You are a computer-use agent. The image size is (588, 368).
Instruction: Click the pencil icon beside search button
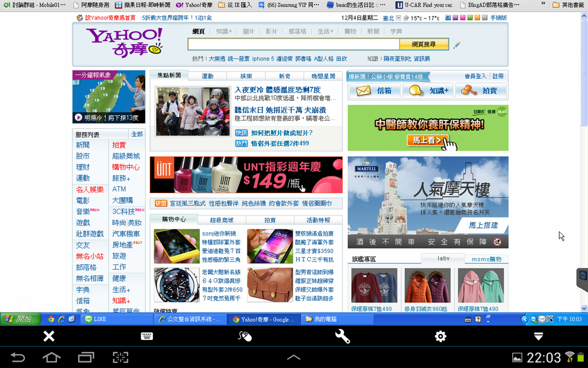[457, 45]
